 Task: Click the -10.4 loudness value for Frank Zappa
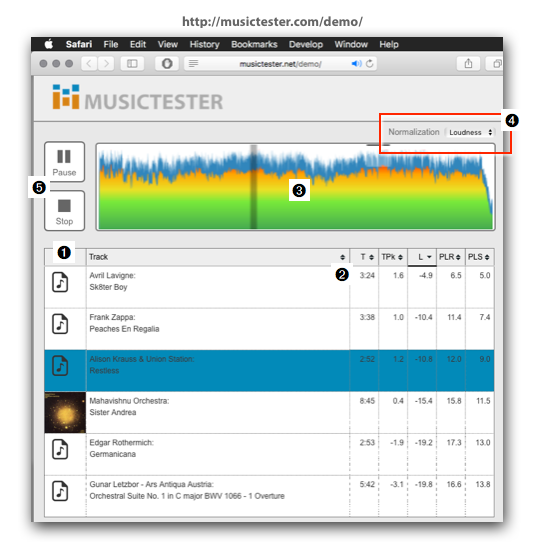[x=424, y=317]
